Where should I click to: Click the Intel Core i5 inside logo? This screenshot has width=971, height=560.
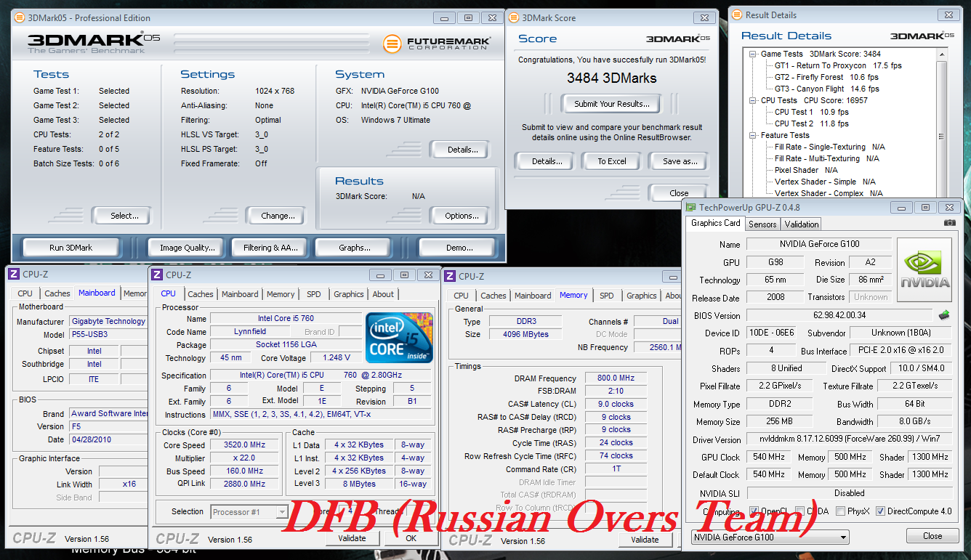tap(400, 338)
